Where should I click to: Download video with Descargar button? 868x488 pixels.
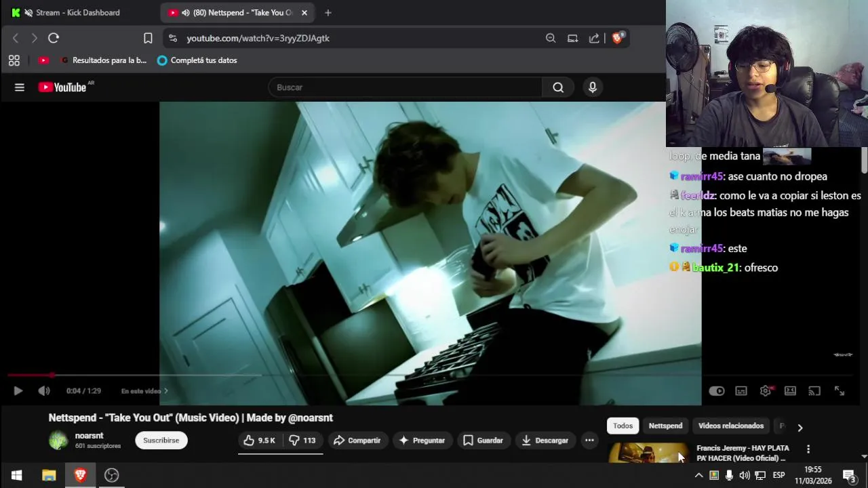tap(545, 441)
